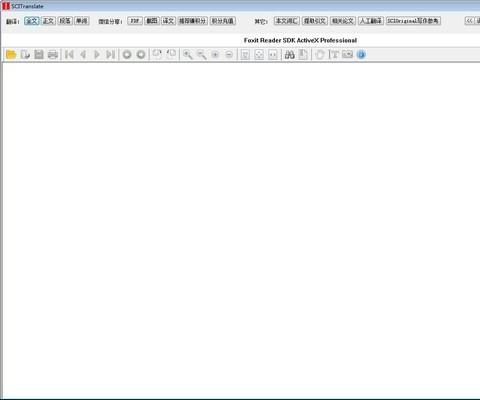Click the snapshot camera icon

(x=347, y=54)
